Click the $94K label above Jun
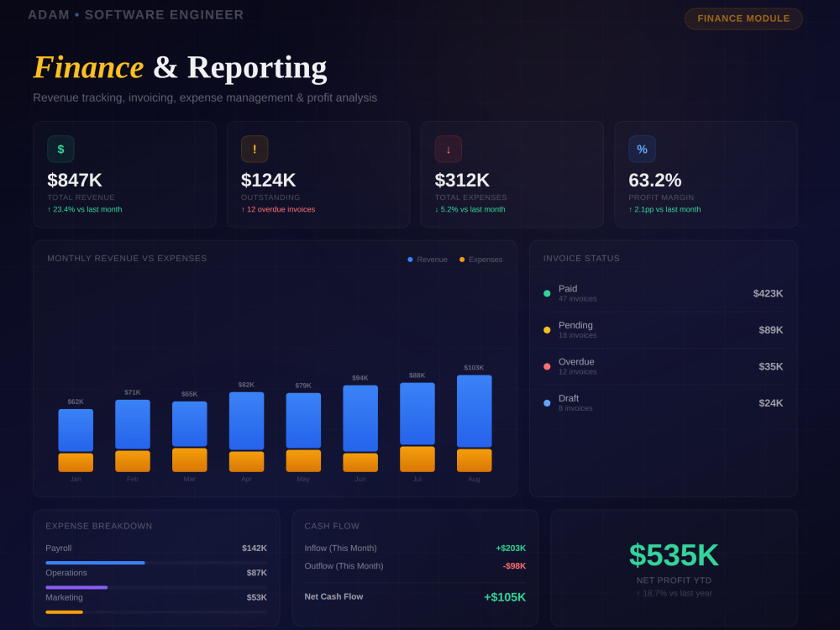The width and height of the screenshot is (840, 630). click(x=360, y=378)
